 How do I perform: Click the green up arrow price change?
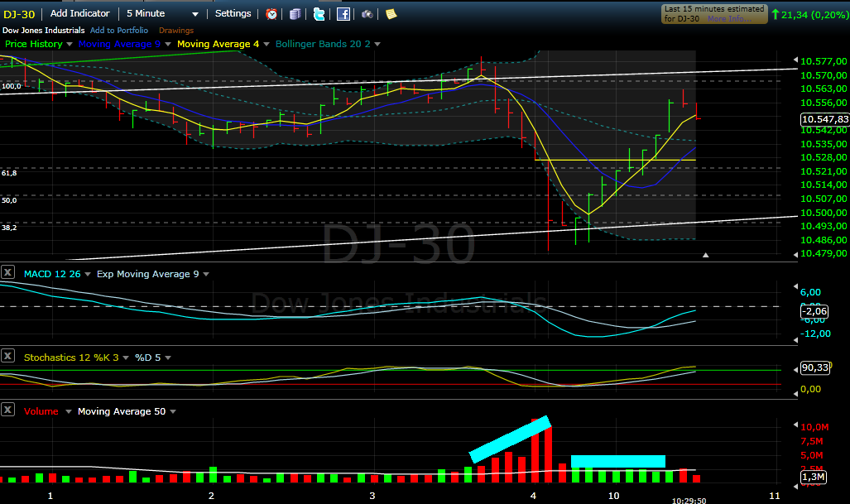pyautogui.click(x=776, y=15)
